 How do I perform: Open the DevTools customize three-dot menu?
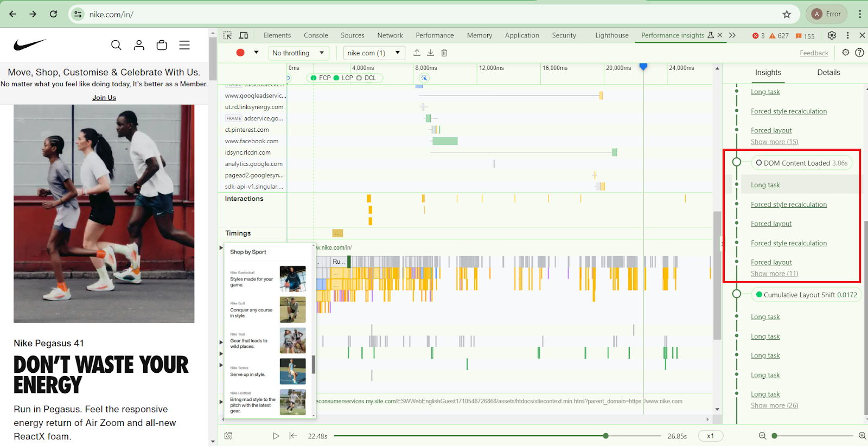tap(847, 35)
